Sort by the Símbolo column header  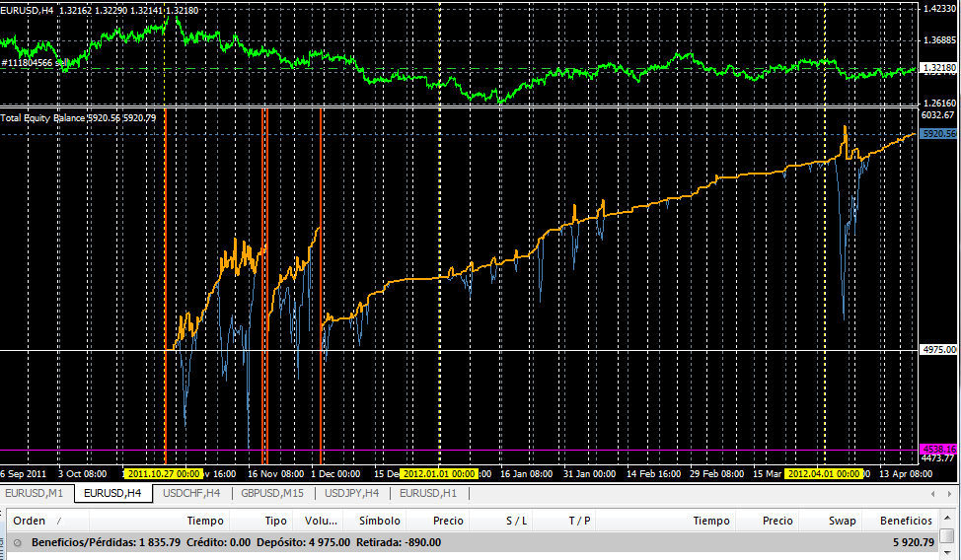click(380, 521)
